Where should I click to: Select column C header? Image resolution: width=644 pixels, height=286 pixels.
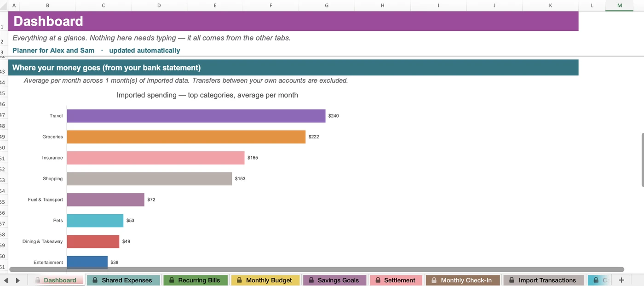click(x=103, y=6)
